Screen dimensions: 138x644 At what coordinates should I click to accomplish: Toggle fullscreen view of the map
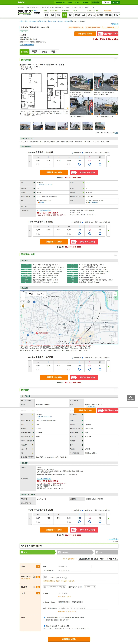[115, 294]
